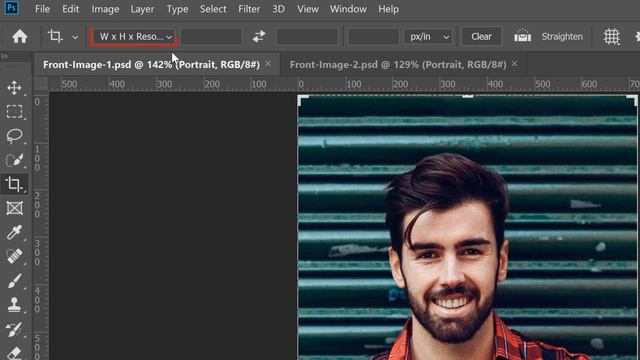
Task: Expand the tools panel double arrows
Action: tap(4, 56)
